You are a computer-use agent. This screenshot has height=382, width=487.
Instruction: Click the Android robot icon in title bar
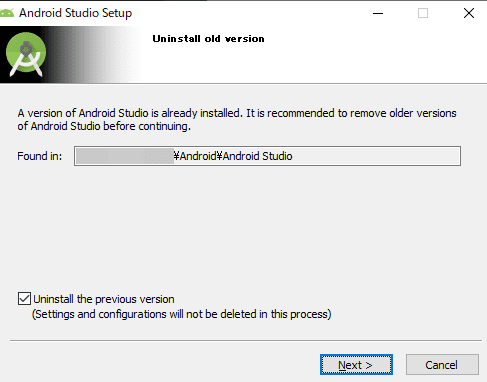coord(7,13)
